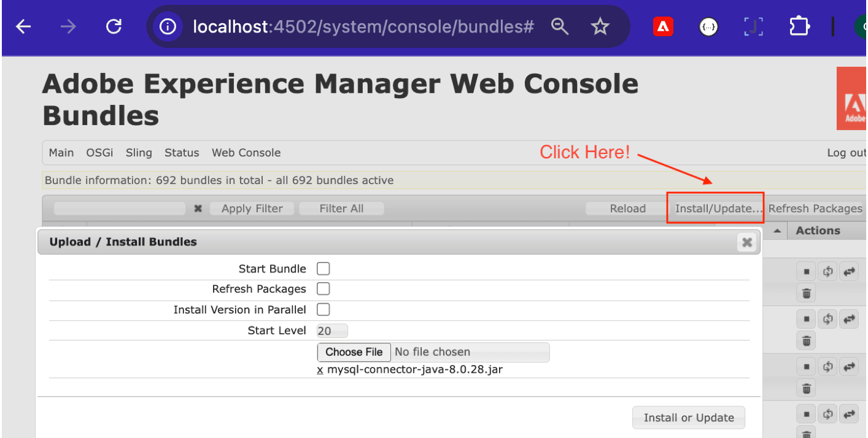Viewport: 868px width, 438px height.
Task: Open the OSGi menu
Action: pyautogui.click(x=99, y=153)
